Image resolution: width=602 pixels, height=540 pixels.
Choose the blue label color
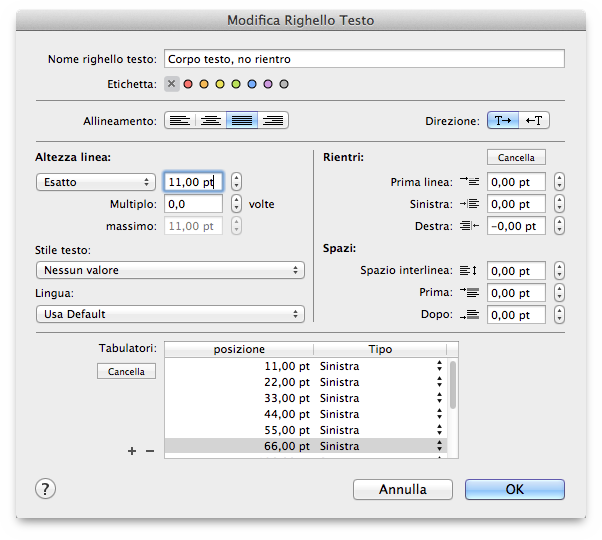tap(252, 84)
